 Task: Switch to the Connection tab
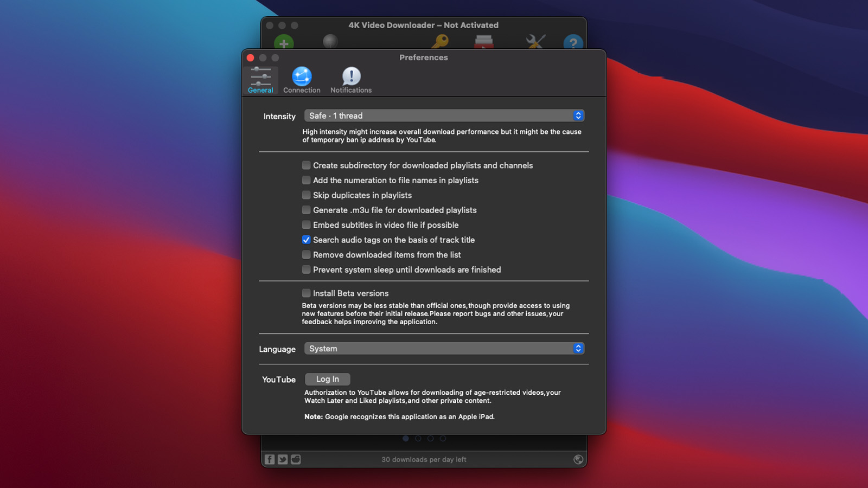point(302,80)
